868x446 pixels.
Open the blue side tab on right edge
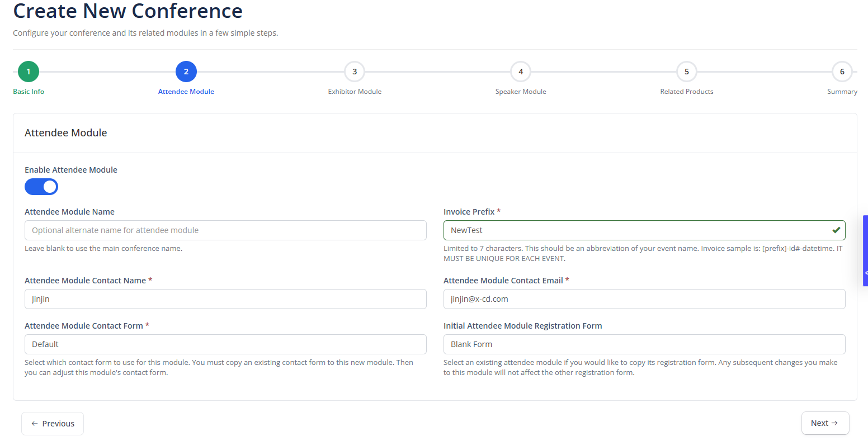point(865,250)
